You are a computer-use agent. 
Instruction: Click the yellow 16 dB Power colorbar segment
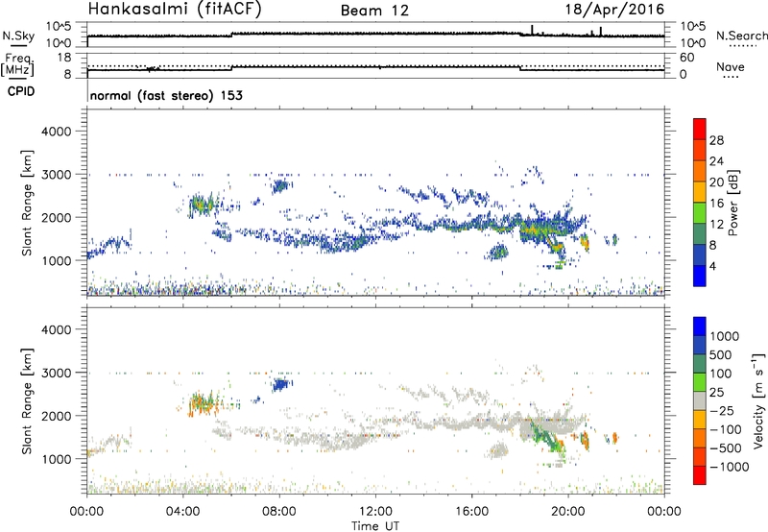click(700, 191)
